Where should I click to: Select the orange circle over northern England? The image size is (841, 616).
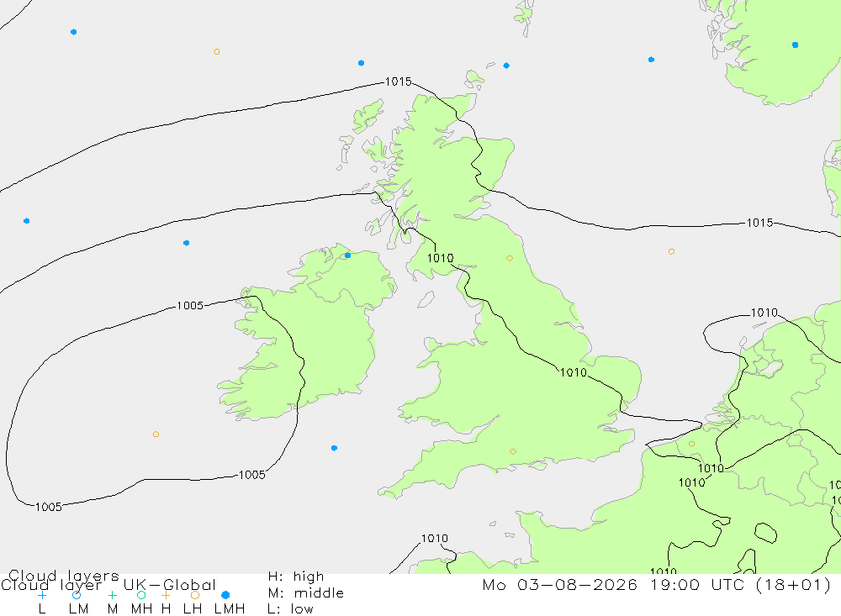click(510, 258)
